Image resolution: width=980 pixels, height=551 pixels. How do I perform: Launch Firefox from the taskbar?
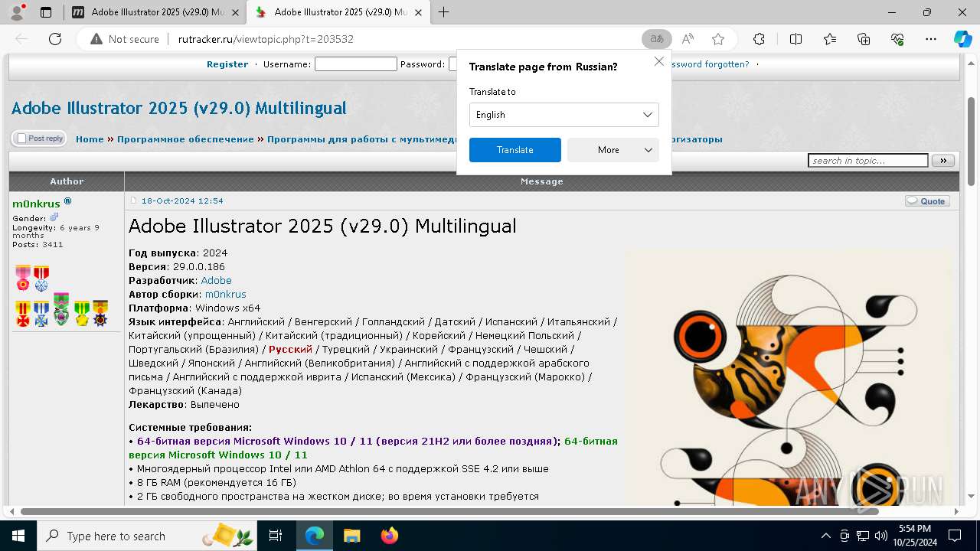[389, 536]
